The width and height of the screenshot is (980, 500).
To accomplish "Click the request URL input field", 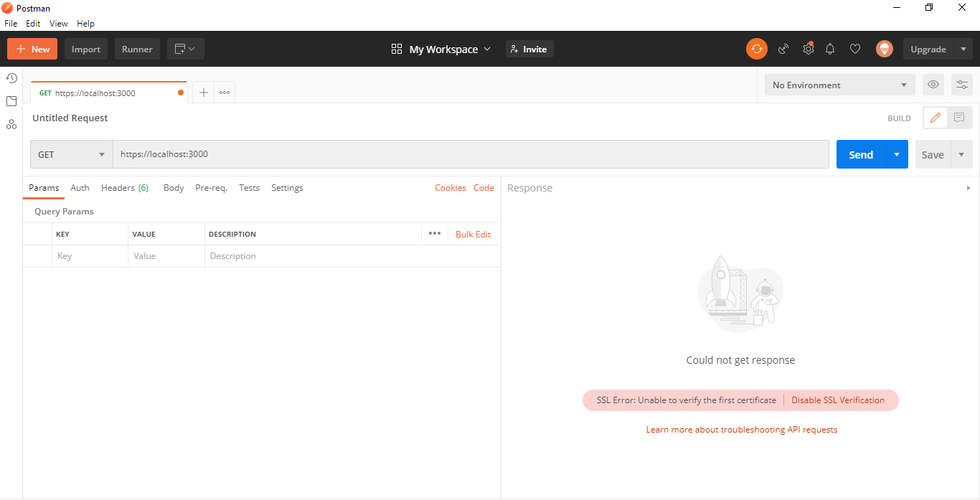I will (471, 154).
